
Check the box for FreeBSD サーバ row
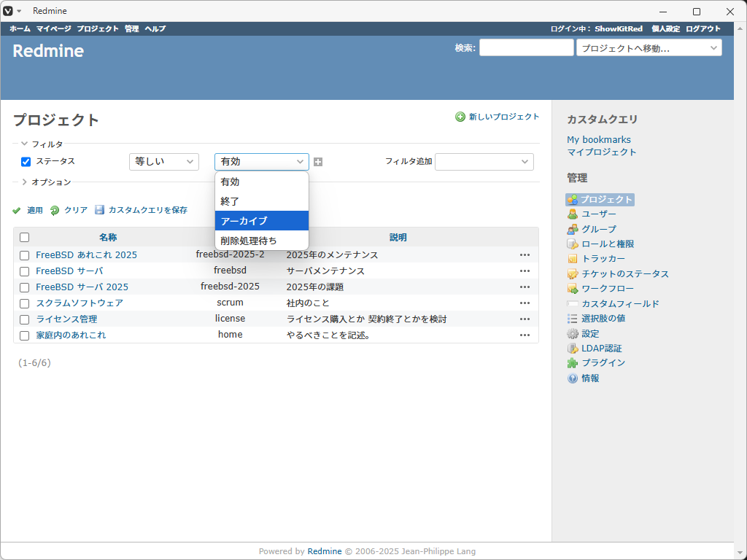tap(24, 271)
